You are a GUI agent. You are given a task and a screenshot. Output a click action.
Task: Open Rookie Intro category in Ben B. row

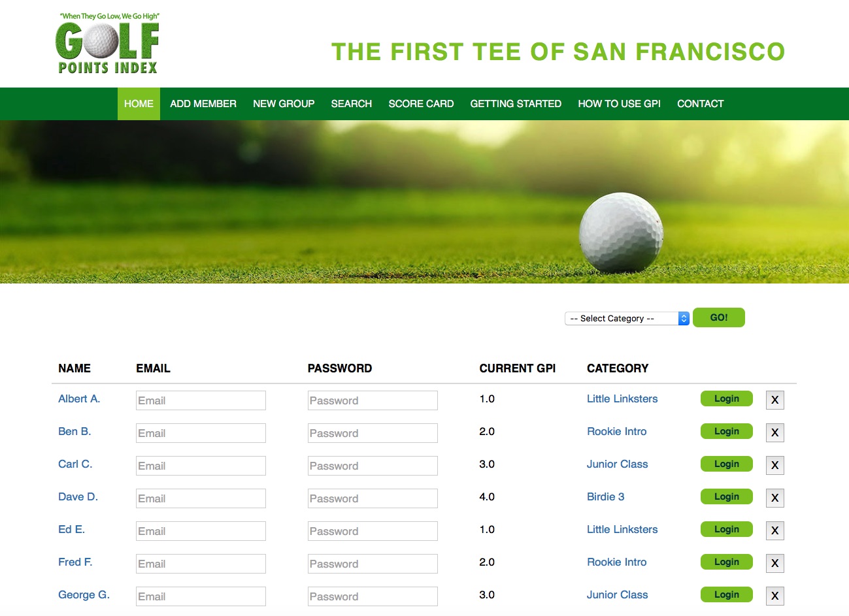[616, 431]
